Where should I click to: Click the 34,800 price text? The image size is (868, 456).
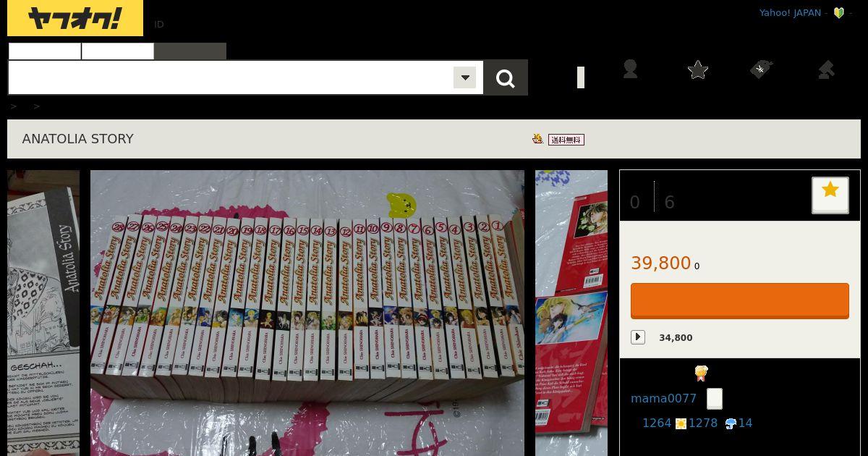pyautogui.click(x=676, y=337)
